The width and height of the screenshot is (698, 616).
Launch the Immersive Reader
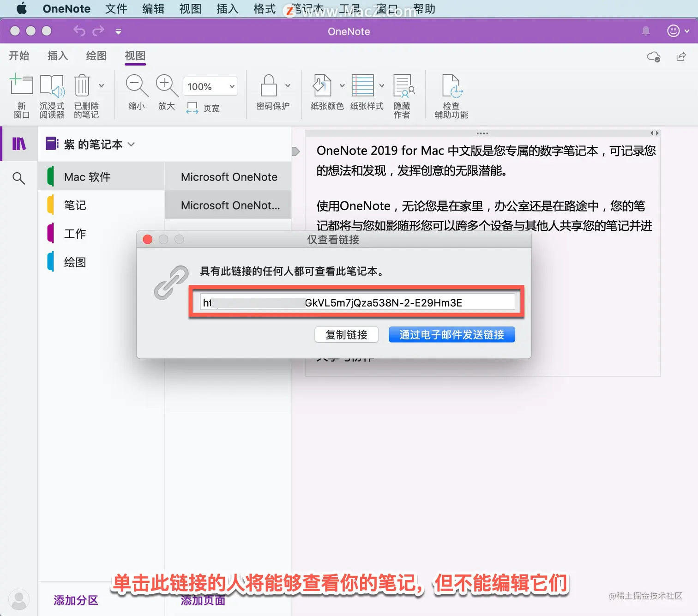click(x=52, y=96)
